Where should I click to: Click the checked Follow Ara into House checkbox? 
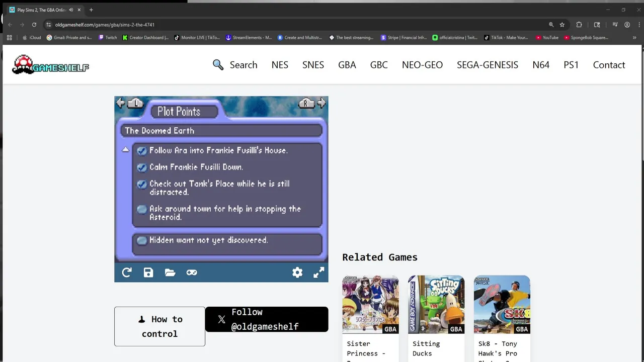click(142, 150)
